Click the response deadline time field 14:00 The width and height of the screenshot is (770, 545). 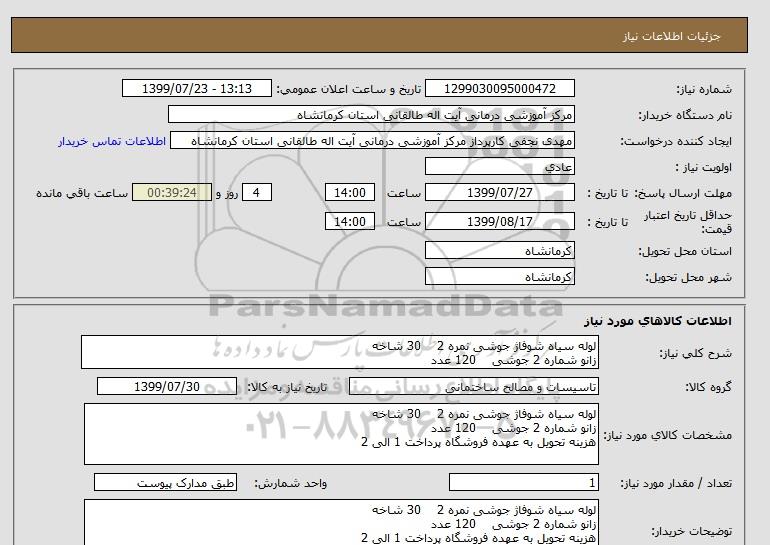[350, 192]
